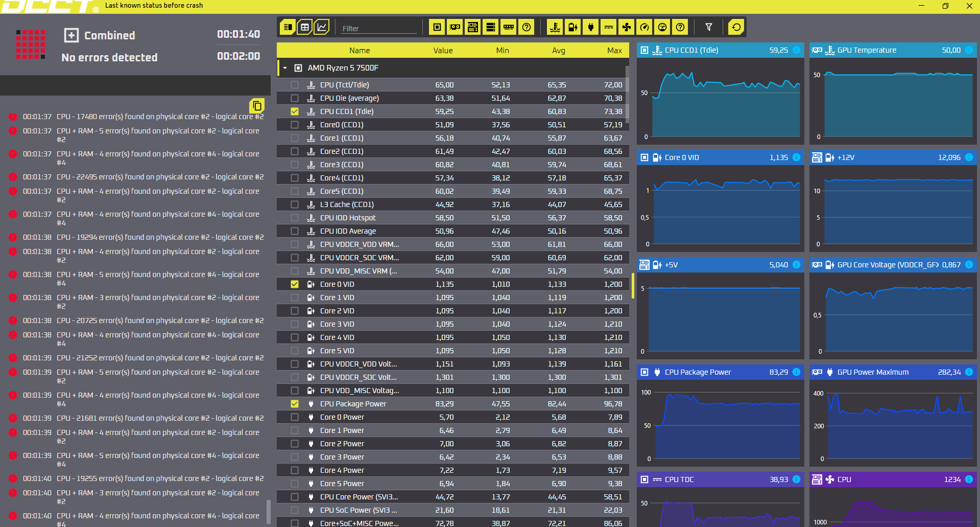The width and height of the screenshot is (980, 527).
Task: Sort table by the Min column
Action: click(x=503, y=51)
